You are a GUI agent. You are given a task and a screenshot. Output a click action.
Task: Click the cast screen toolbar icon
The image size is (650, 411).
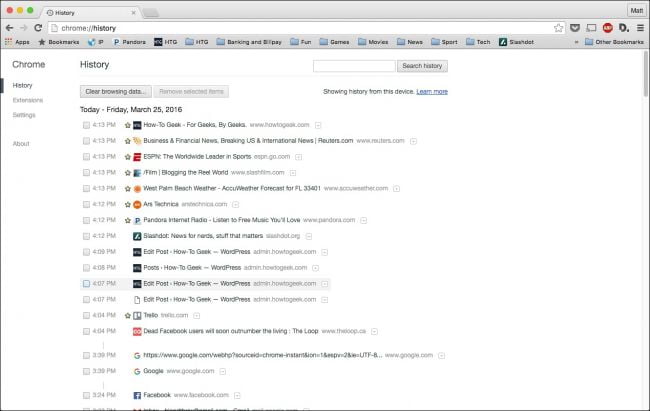tap(592, 28)
